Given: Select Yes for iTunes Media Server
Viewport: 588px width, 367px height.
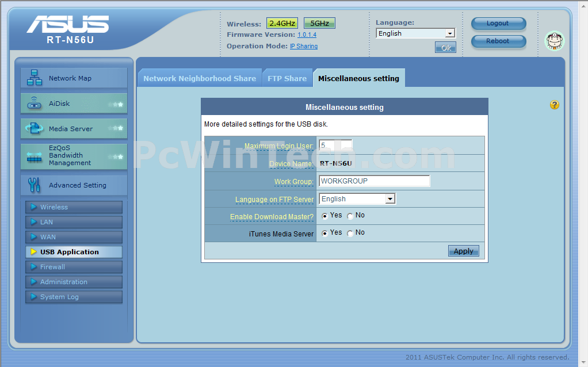Looking at the screenshot, I should (x=324, y=233).
